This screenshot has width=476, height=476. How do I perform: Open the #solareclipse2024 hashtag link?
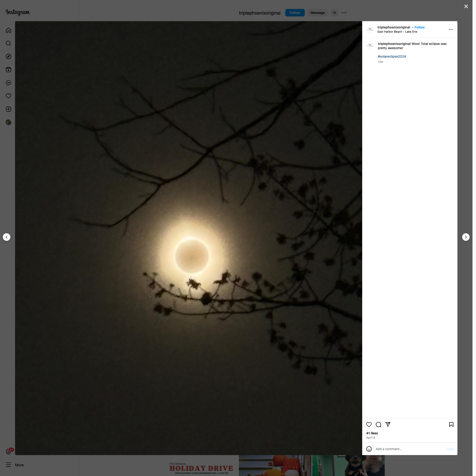pyautogui.click(x=392, y=56)
